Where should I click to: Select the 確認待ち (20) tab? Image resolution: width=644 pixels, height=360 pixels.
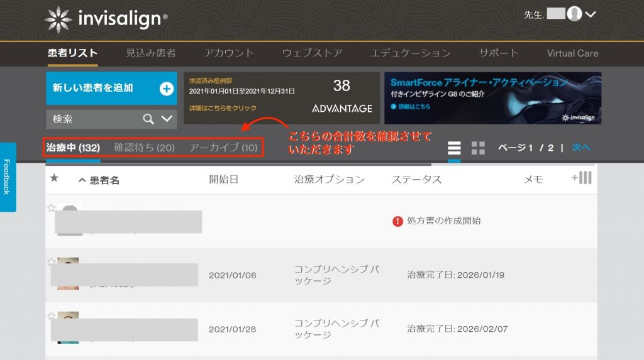pyautogui.click(x=144, y=148)
